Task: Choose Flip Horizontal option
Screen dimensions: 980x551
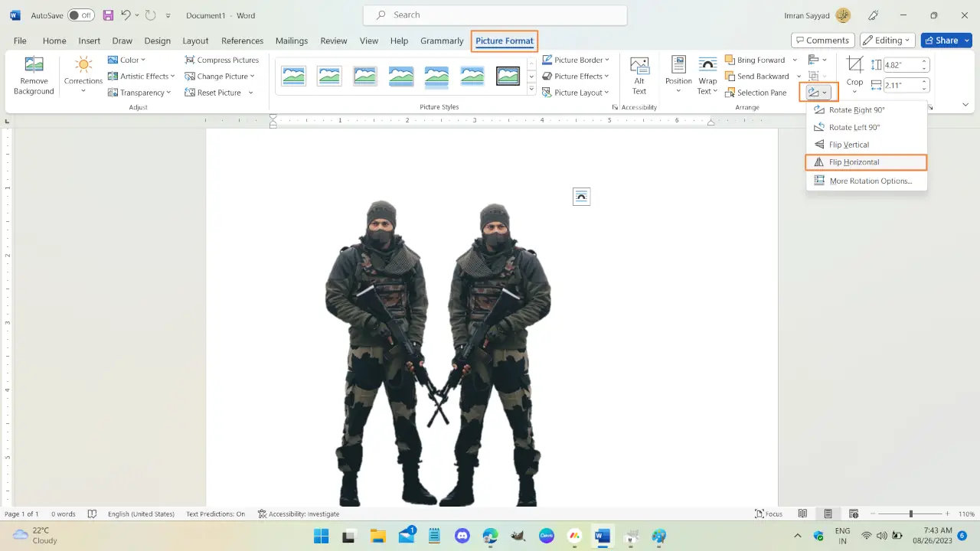Action: 866,162
